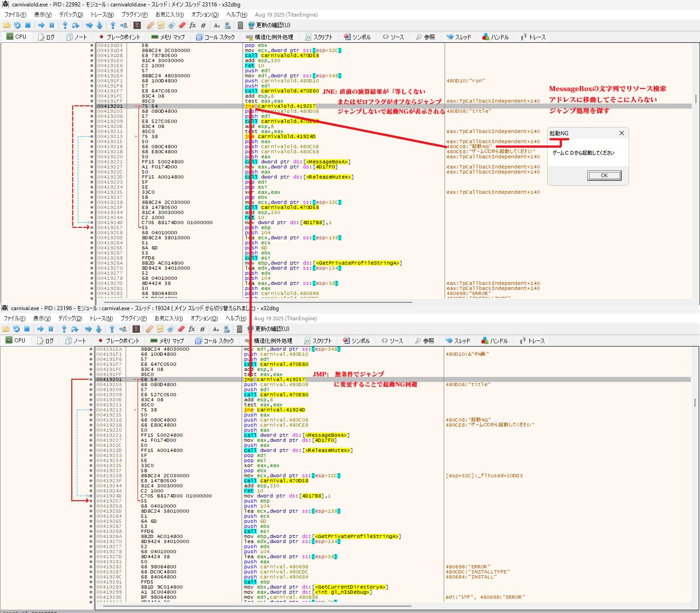
Task: Switch to ログ tab in carnival.exe window
Action: tap(46, 341)
